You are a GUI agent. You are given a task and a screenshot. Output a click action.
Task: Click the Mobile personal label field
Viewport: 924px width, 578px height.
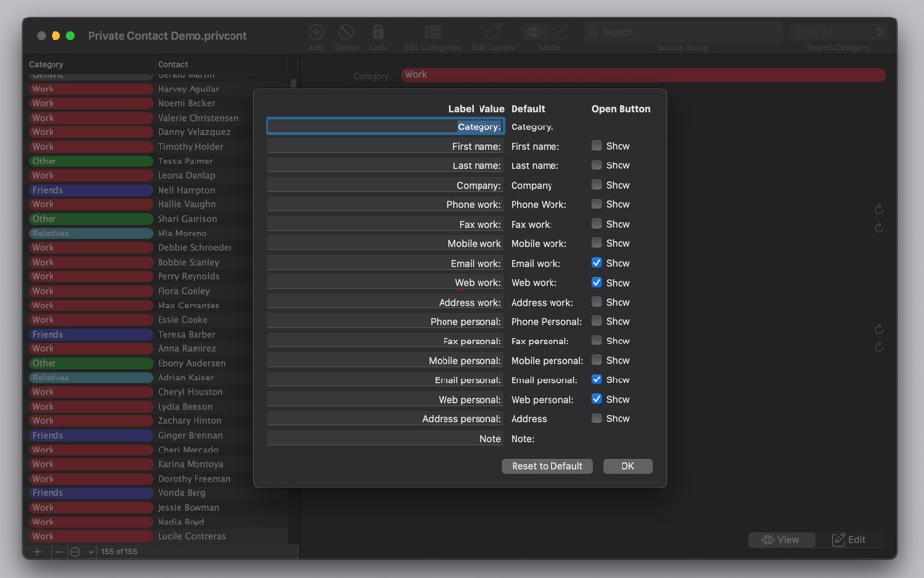385,360
